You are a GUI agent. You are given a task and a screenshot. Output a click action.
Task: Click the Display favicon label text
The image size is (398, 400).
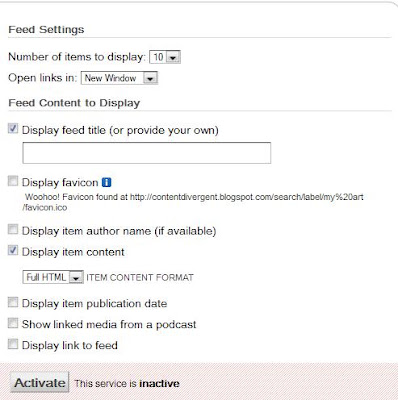pyautogui.click(x=60, y=183)
